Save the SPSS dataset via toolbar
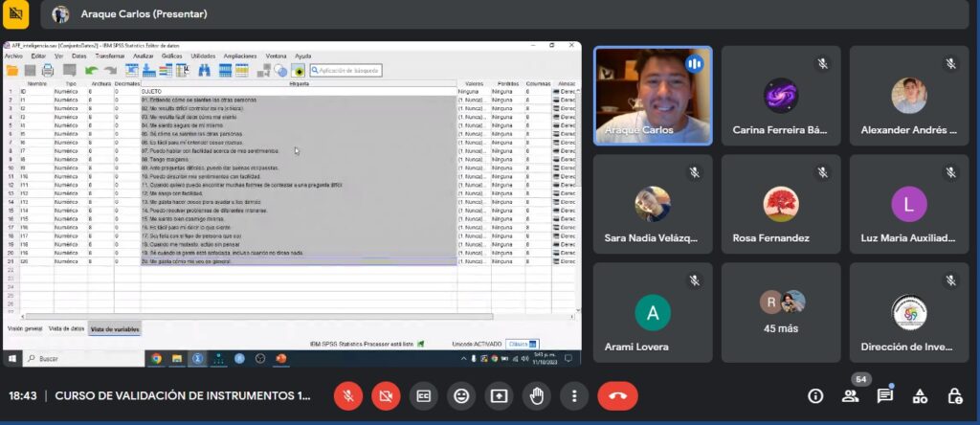Viewport: 980px width, 425px height. [30, 71]
